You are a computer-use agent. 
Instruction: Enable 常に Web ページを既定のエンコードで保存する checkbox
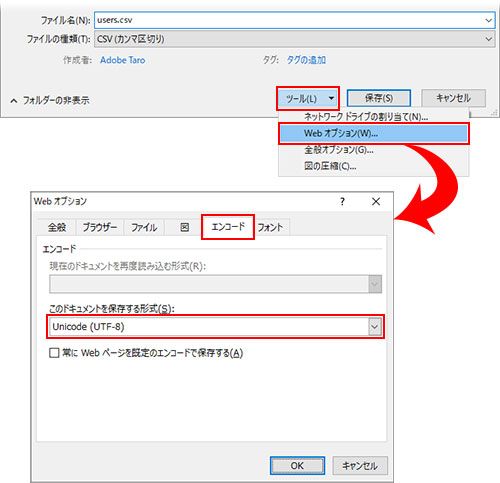coord(54,353)
